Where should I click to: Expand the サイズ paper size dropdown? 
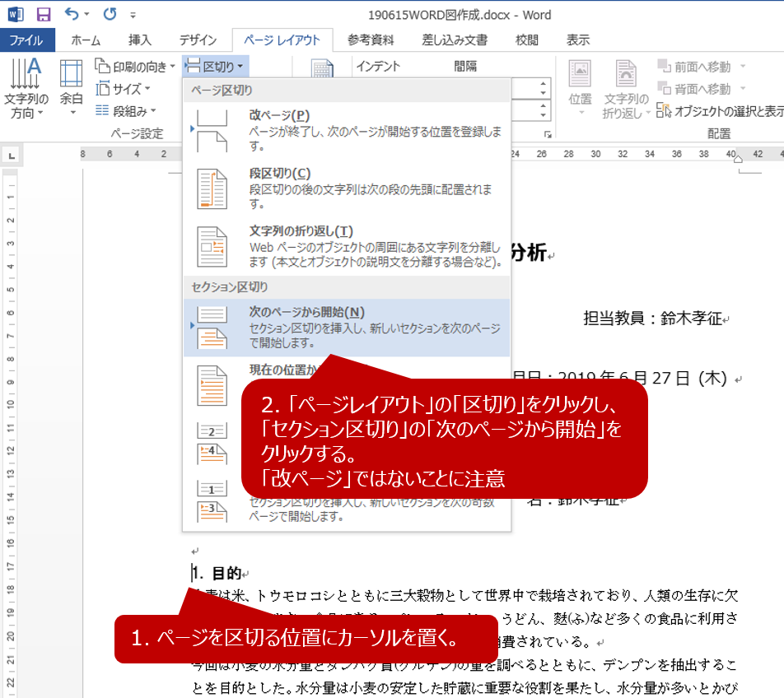124,89
